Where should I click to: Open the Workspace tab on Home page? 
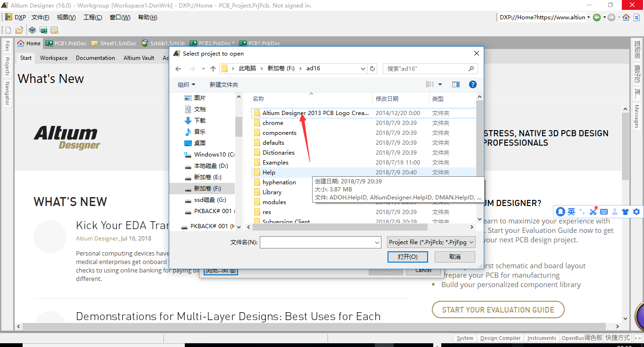(54, 58)
